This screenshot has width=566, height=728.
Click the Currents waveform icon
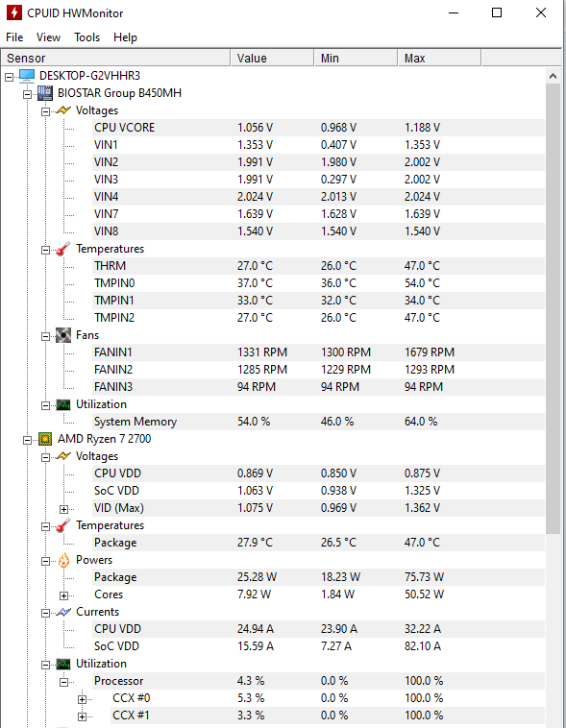point(63,612)
